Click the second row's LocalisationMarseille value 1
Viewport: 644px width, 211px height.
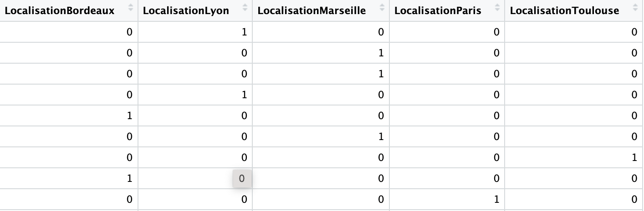pos(381,53)
